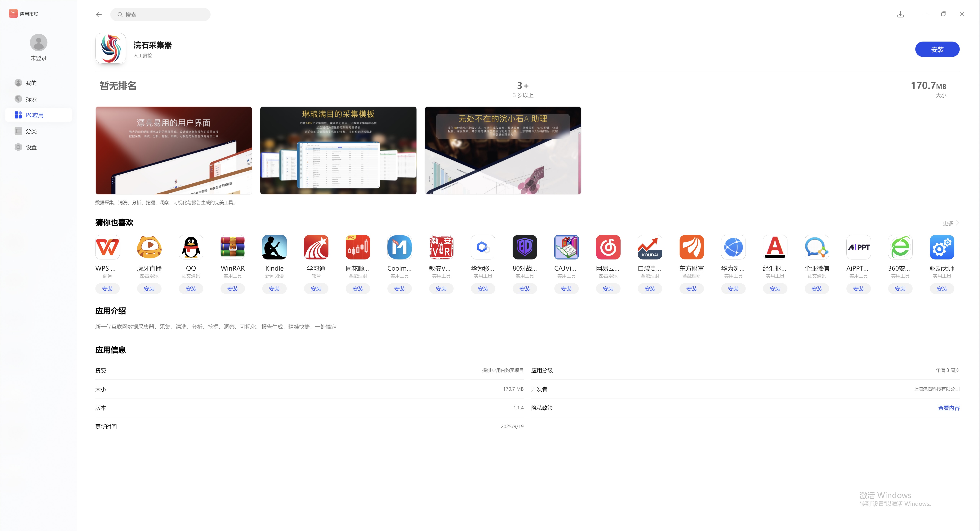Viewport: 980px width, 531px height.
Task: Switch to 分类 sidebar item
Action: tap(31, 131)
